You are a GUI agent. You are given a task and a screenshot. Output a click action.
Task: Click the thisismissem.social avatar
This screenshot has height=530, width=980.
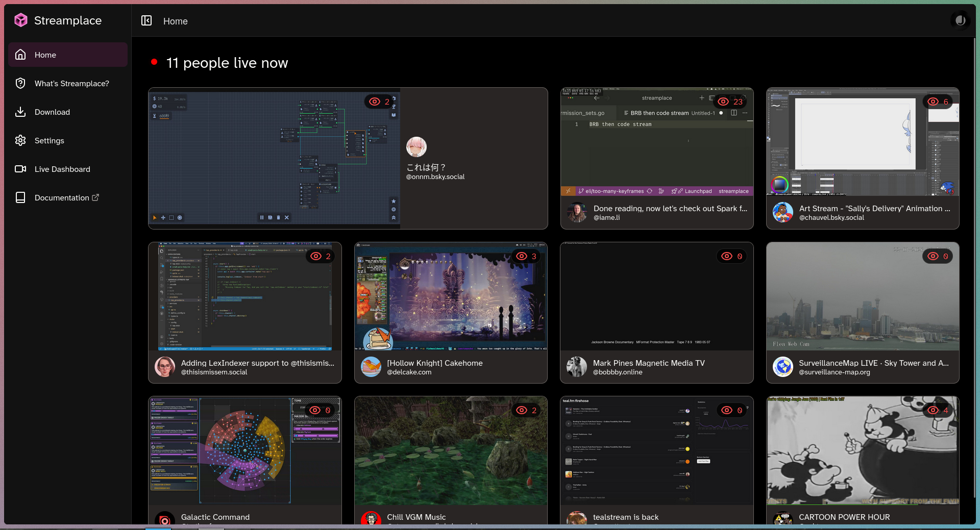(165, 367)
